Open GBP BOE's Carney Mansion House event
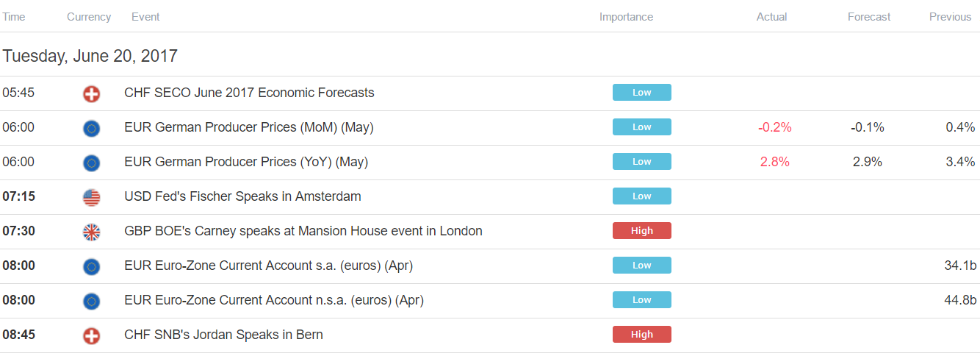Image resolution: width=980 pixels, height=356 pixels. click(x=303, y=231)
